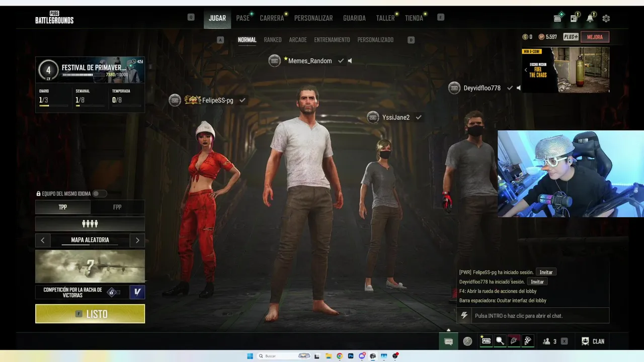Open the GUARIDA tab
The height and width of the screenshot is (362, 644).
(x=354, y=18)
